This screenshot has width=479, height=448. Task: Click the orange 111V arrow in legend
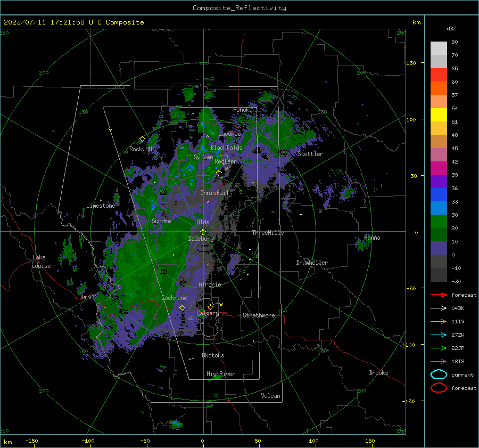pyautogui.click(x=439, y=321)
